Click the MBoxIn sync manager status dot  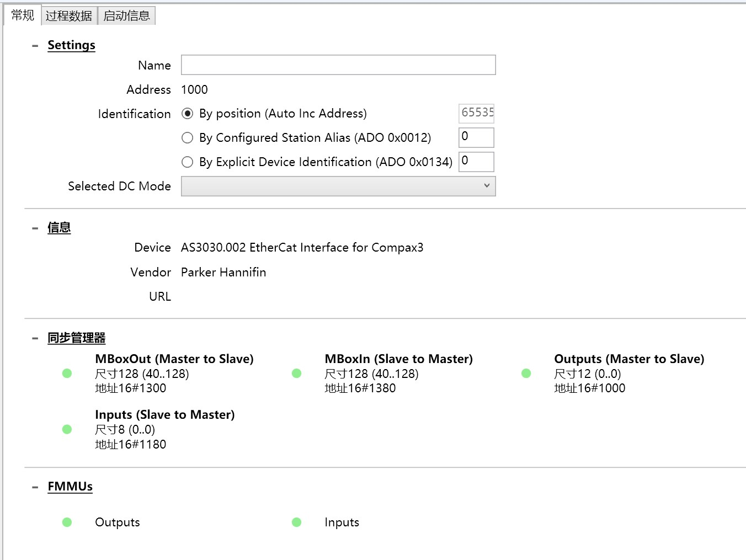tap(297, 374)
